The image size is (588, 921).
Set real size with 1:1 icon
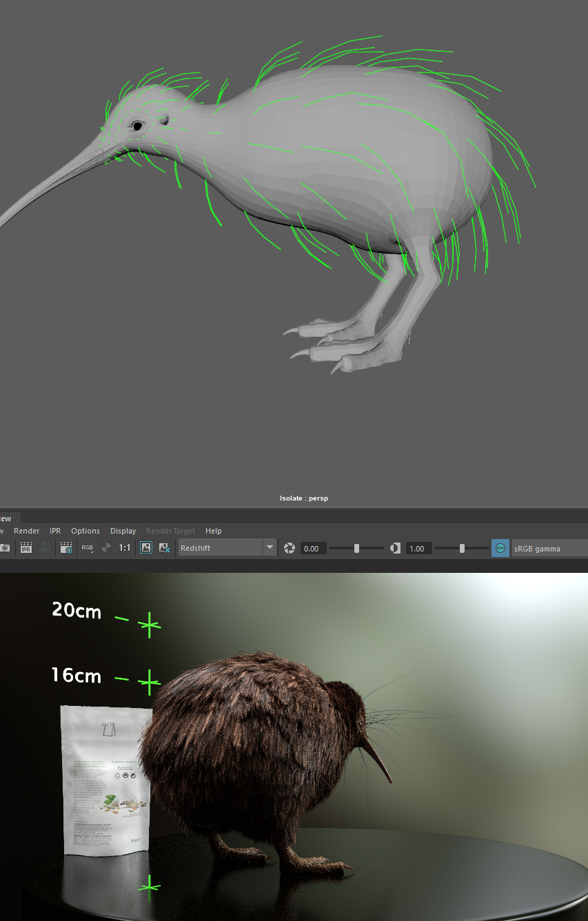125,548
